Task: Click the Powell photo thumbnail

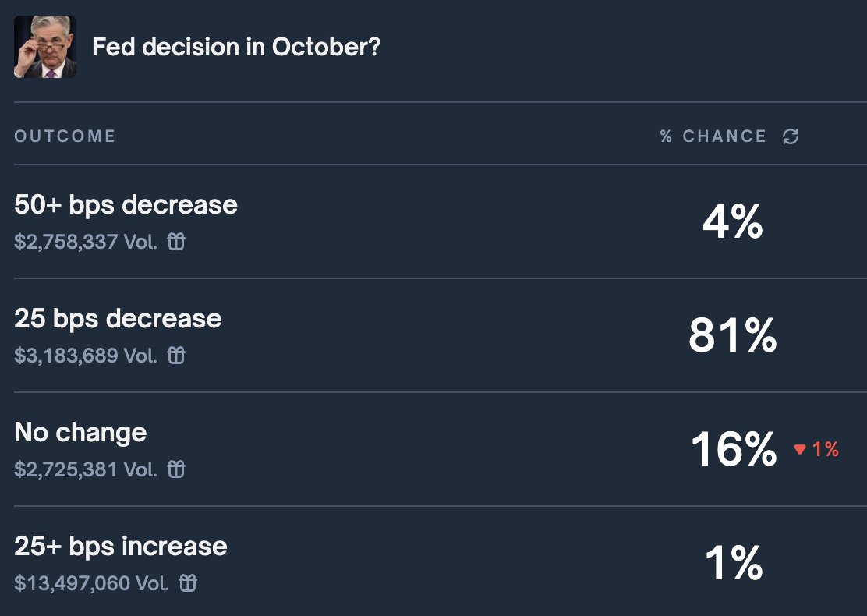Action: (x=45, y=47)
